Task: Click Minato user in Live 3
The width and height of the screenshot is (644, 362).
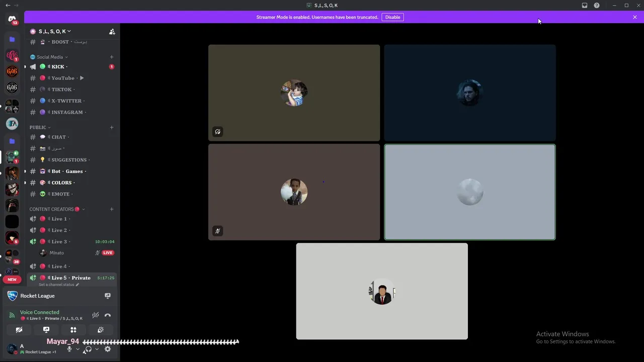Action: point(56,253)
